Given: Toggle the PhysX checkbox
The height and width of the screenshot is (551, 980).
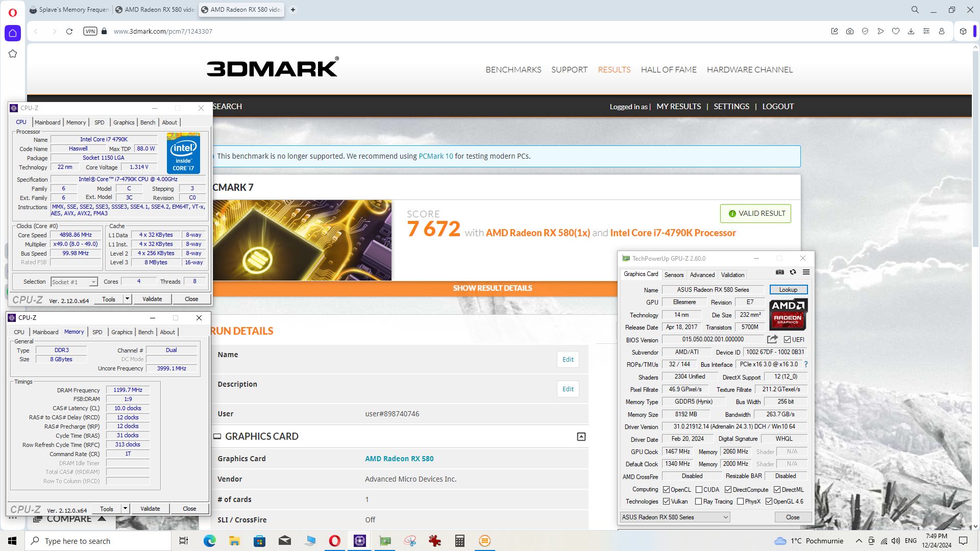Looking at the screenshot, I should 740,502.
